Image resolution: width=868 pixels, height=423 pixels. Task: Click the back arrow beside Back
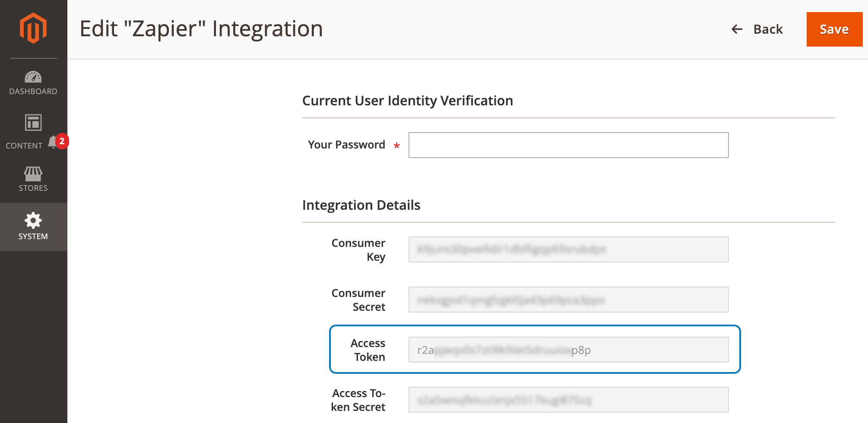(x=736, y=29)
